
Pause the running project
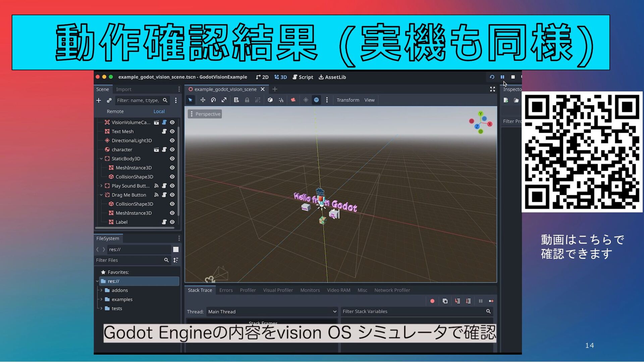coord(502,77)
